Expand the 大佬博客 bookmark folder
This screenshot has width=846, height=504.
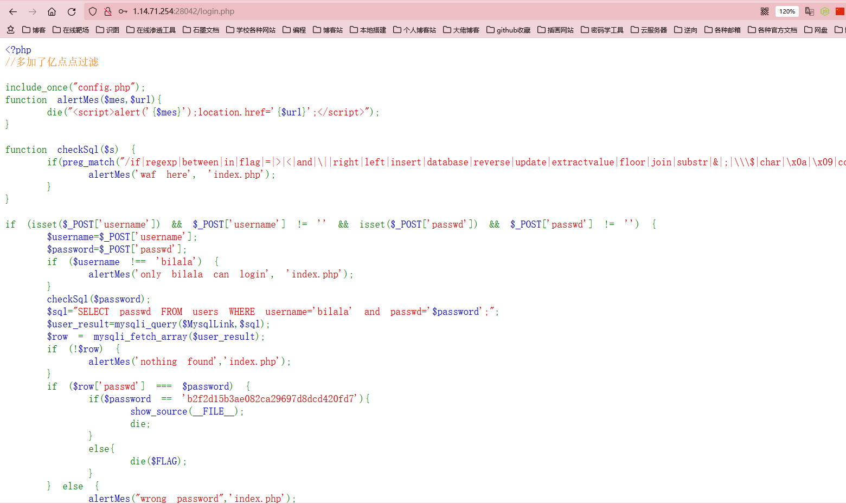(461, 30)
